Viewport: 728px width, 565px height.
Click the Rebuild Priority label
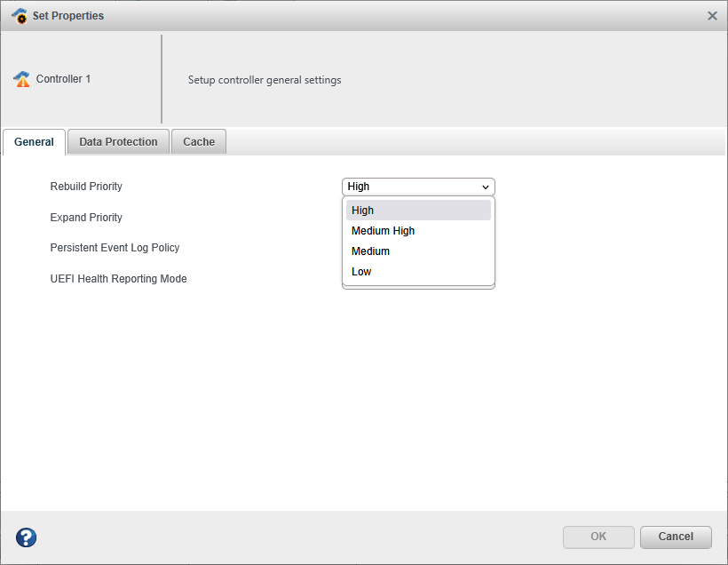pos(86,187)
